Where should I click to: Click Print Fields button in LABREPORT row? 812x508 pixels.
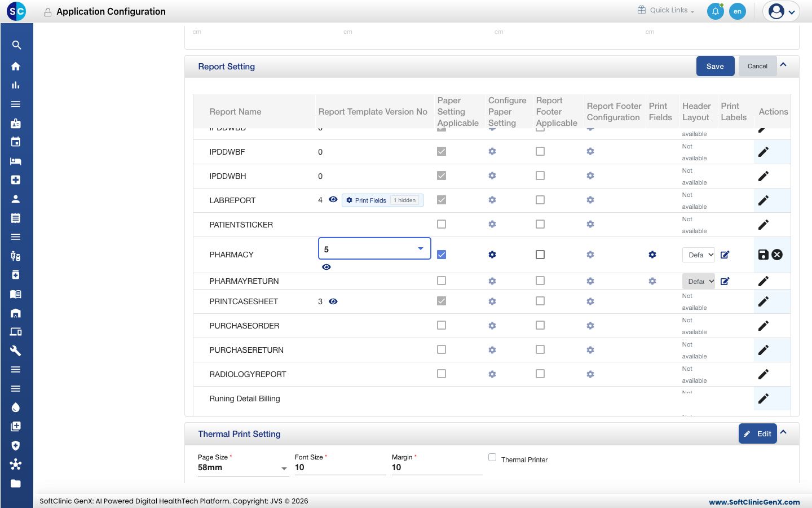[x=382, y=200]
